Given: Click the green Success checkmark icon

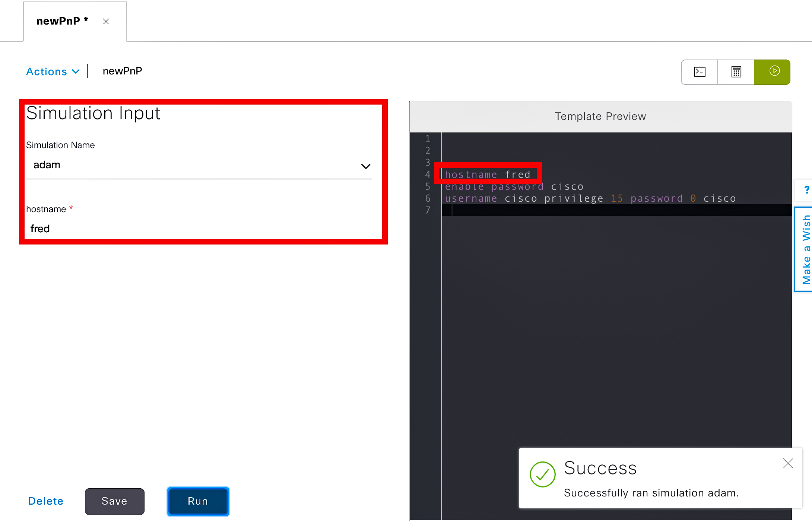Looking at the screenshot, I should pyautogui.click(x=542, y=474).
